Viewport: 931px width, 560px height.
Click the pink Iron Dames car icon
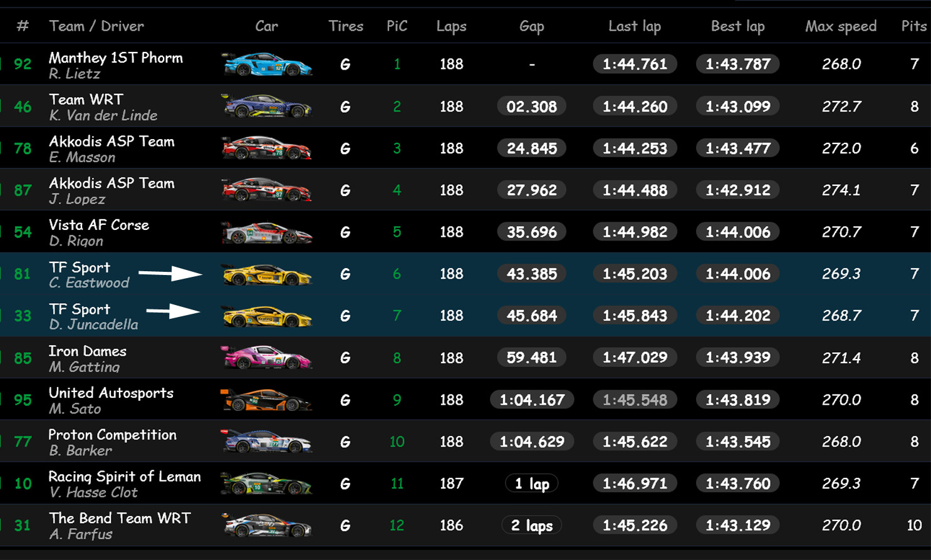[x=266, y=358]
